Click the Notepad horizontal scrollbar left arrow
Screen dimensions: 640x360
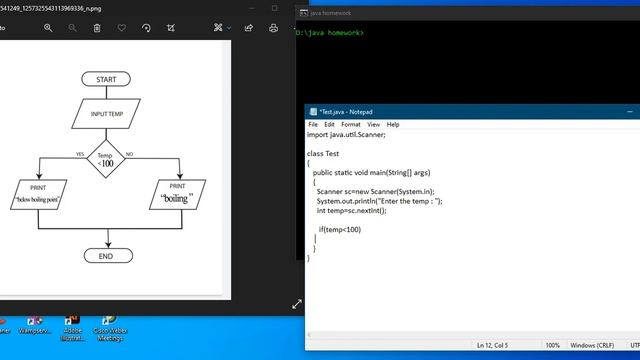pyautogui.click(x=309, y=335)
